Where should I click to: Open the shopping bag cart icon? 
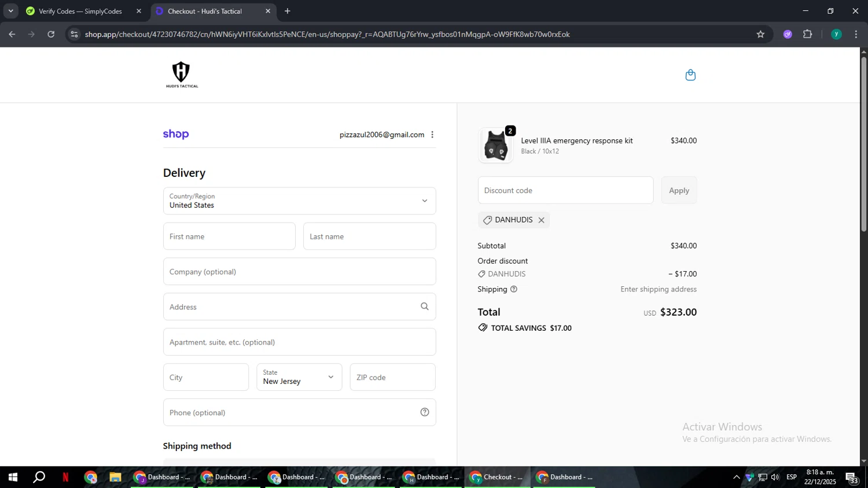point(690,75)
